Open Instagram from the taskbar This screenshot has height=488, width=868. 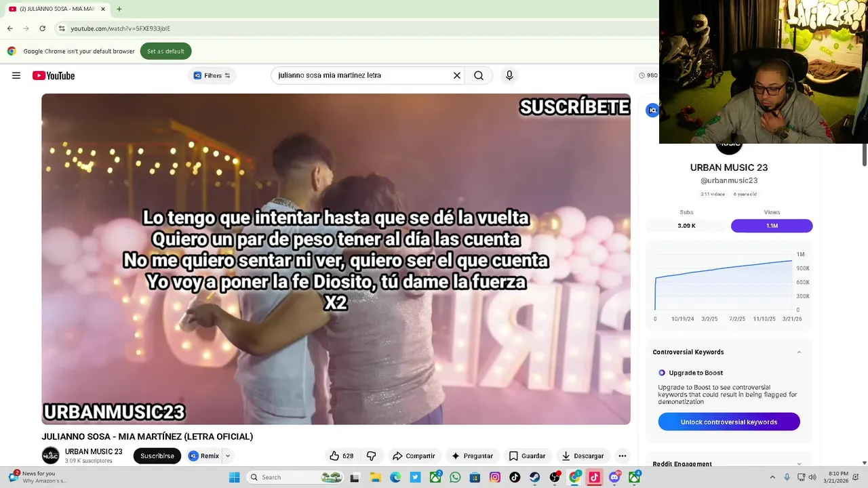[495, 477]
